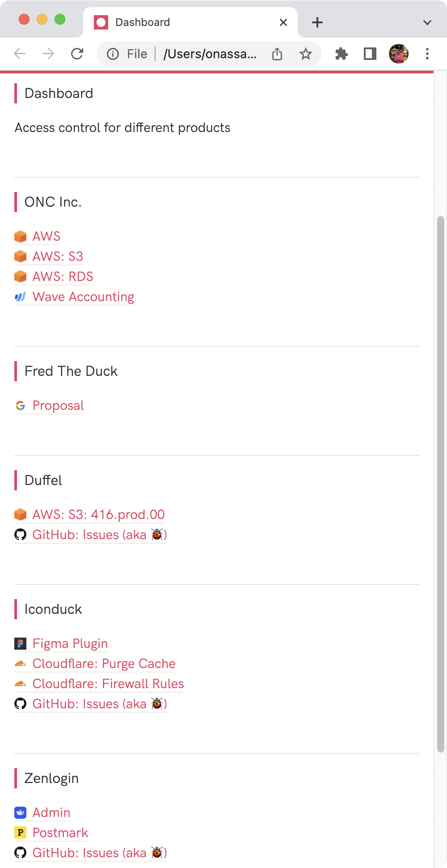447x868 pixels.
Task: Toggle the browser side panel
Action: 370,54
